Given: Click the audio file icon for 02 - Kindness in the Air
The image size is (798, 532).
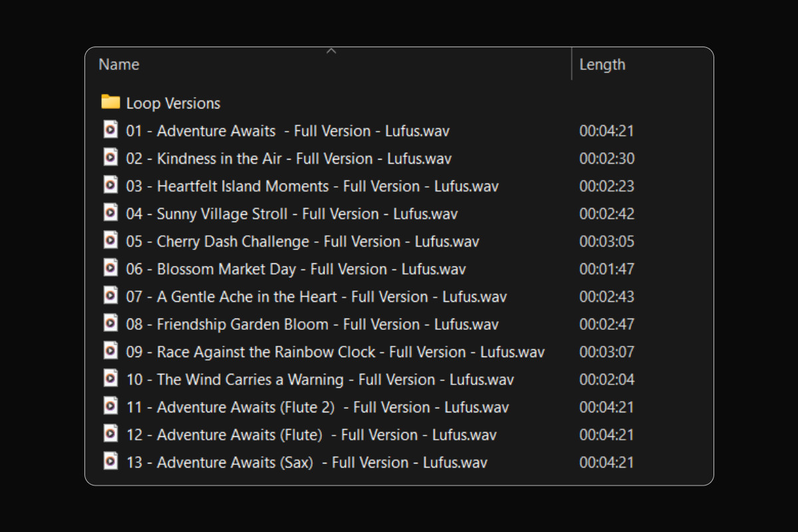Looking at the screenshot, I should click(111, 157).
